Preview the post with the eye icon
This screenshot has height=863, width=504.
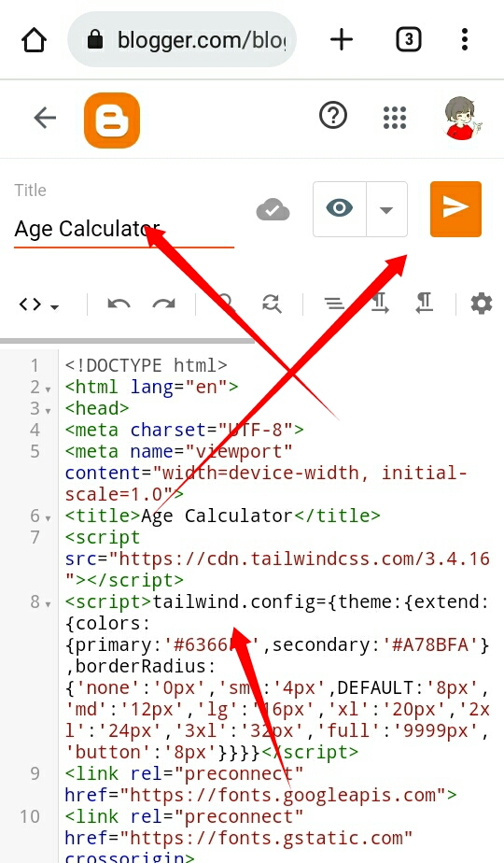340,208
